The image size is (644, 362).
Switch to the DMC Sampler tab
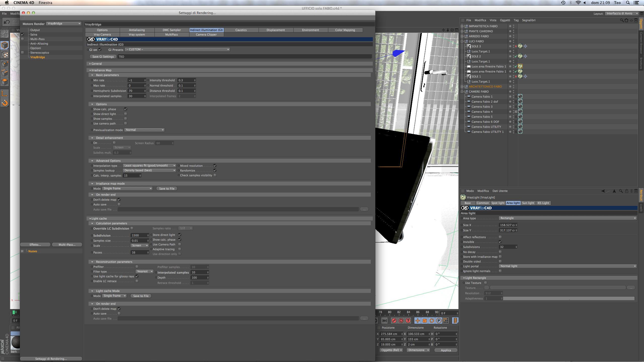click(x=172, y=30)
